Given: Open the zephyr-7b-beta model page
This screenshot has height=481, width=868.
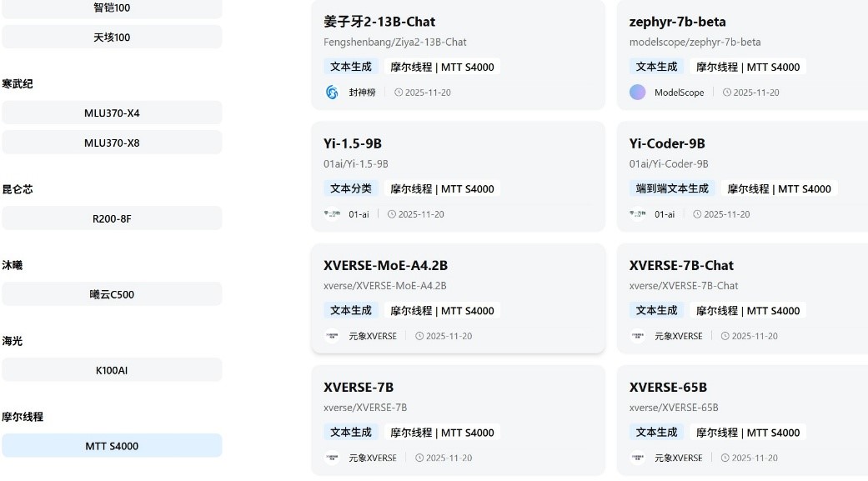Looking at the screenshot, I should 677,22.
